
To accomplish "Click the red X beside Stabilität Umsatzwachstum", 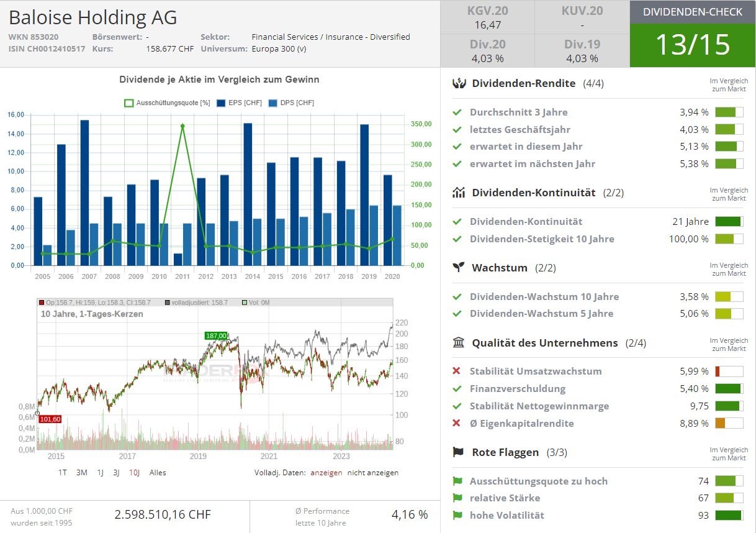I will pos(457,371).
